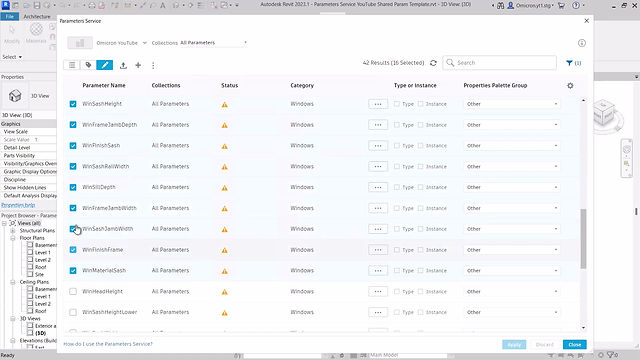Viewport: 640px width, 360px height.
Task: Click the shopping cart icon in title bar
Action: pyautogui.click(x=561, y=5)
